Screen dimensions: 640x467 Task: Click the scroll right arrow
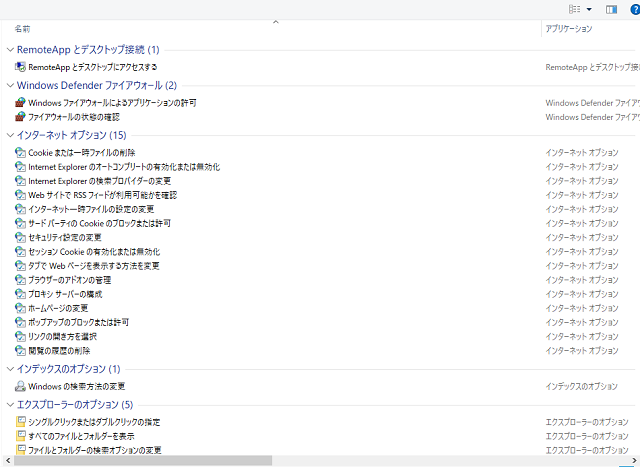tap(634, 460)
